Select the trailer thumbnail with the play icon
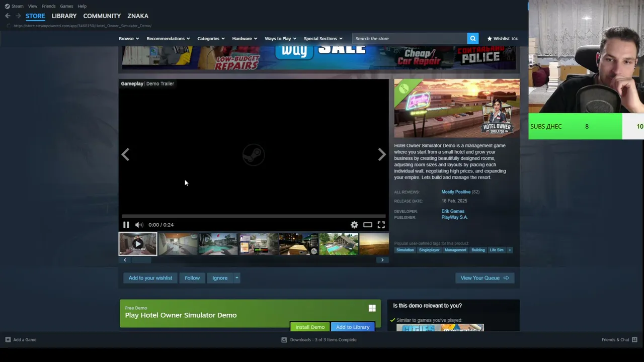Screen dimensions: 644x362 pyautogui.click(x=138, y=244)
